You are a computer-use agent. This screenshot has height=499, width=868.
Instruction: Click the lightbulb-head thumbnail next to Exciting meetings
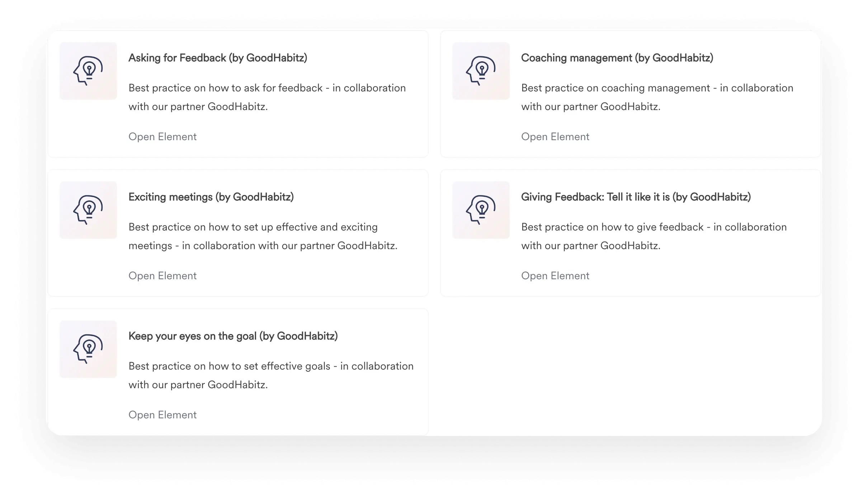[88, 209]
